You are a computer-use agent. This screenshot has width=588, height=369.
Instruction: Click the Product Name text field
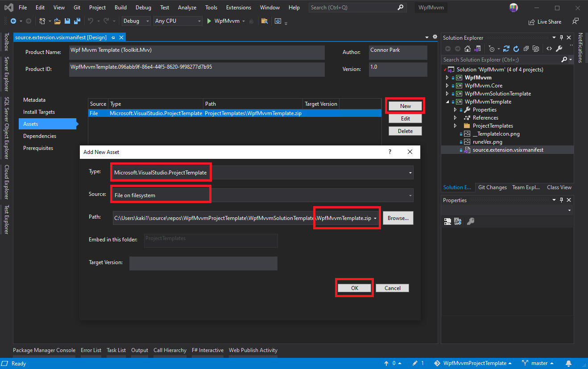(x=197, y=52)
